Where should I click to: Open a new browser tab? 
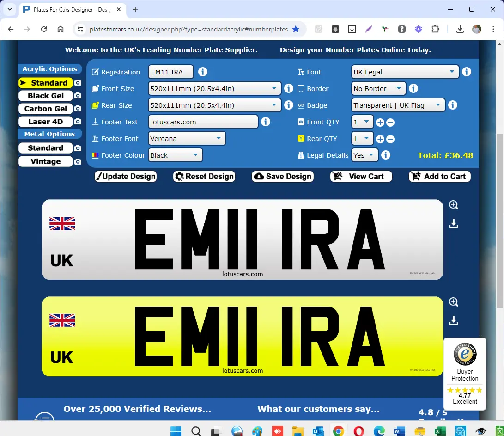click(135, 9)
